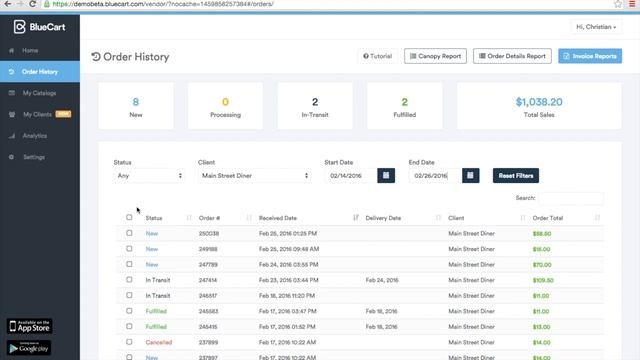Check the box for order 250038
Image resolution: width=640 pixels, height=360 pixels.
pos(129,233)
